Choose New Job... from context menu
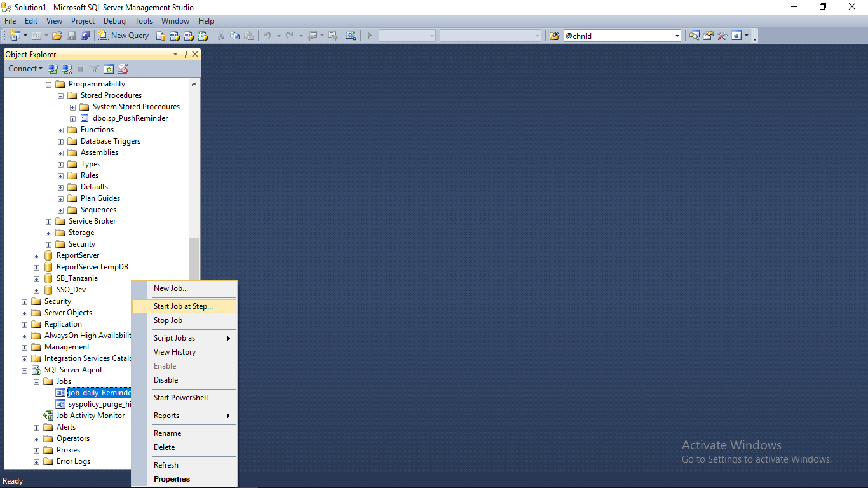Screen dimensions: 868x488 [x=184, y=288]
